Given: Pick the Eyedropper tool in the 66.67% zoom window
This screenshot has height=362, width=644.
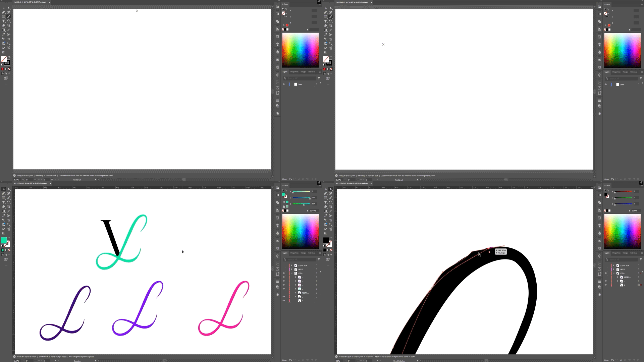Looking at the screenshot, I should point(4,216).
